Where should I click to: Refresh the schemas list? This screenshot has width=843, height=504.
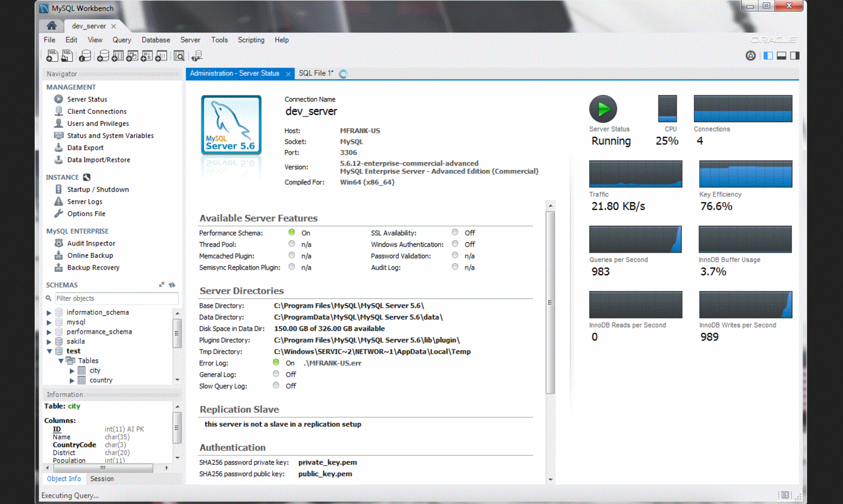point(172,285)
